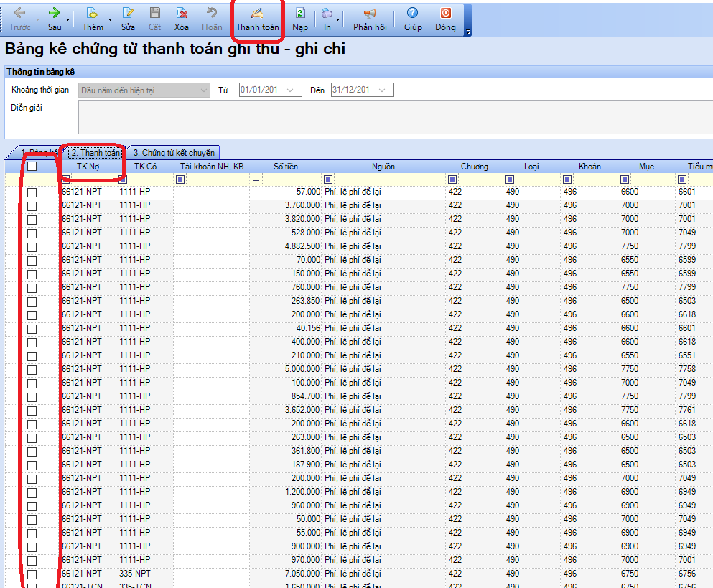Viewport: 713px width, 588px height.
Task: Select the Tiểu mục cell 7761
Action: pos(694,410)
